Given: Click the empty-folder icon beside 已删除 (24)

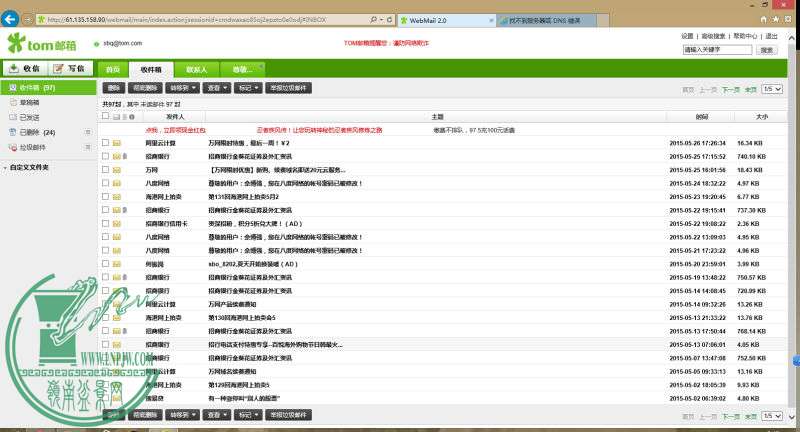Looking at the screenshot, I should [x=88, y=132].
